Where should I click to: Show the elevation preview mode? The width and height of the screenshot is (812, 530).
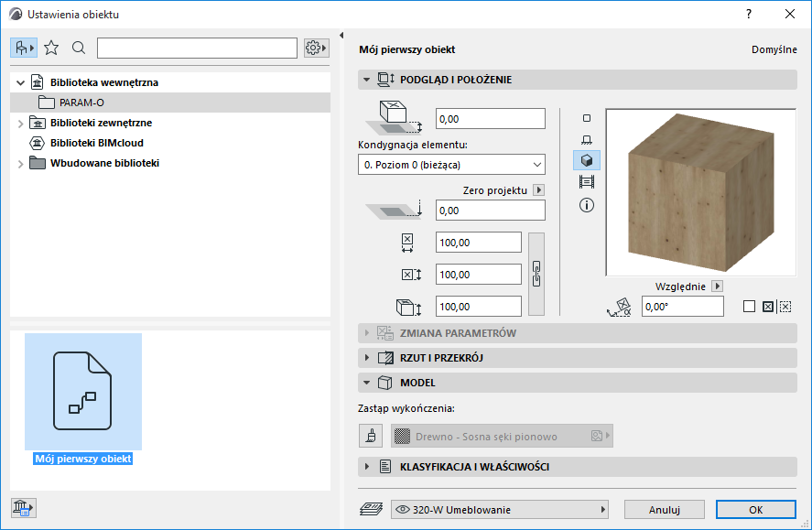coord(587,138)
